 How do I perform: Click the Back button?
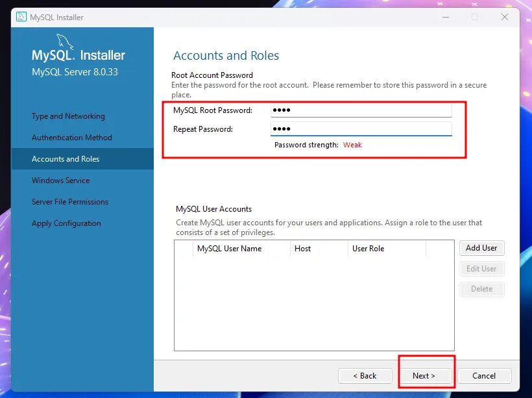pos(365,375)
